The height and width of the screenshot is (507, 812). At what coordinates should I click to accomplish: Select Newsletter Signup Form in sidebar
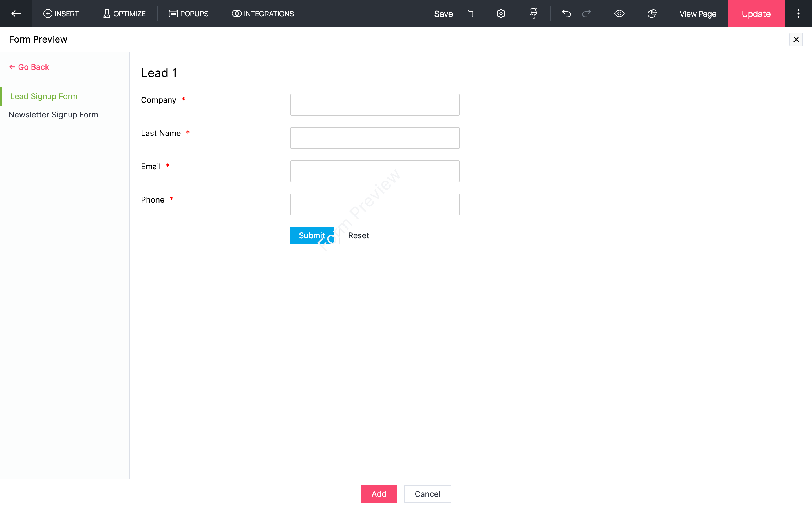[x=53, y=115]
